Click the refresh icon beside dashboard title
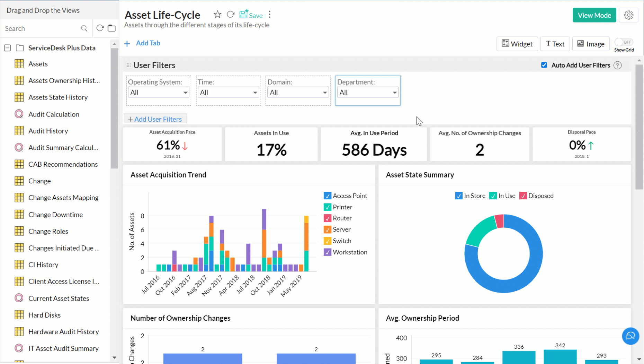This screenshot has width=644, height=364. [231, 15]
